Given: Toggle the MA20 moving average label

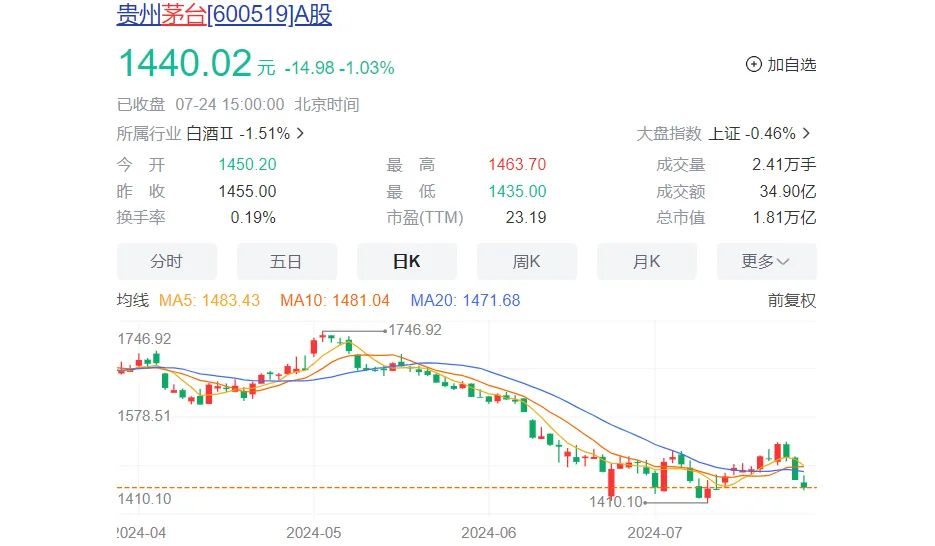Looking at the screenshot, I should [x=466, y=300].
